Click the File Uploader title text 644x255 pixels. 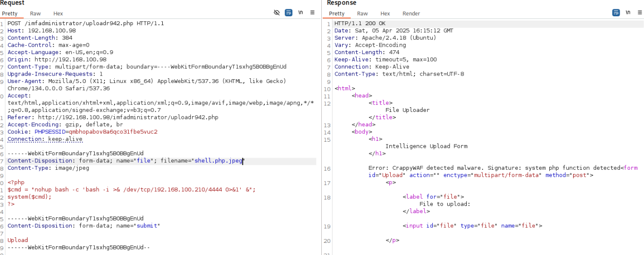[408, 110]
